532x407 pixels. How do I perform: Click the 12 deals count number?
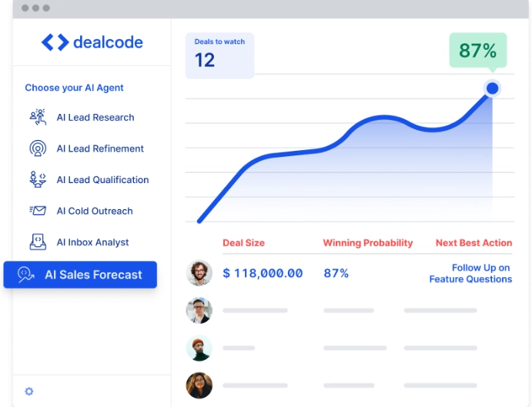pos(205,60)
